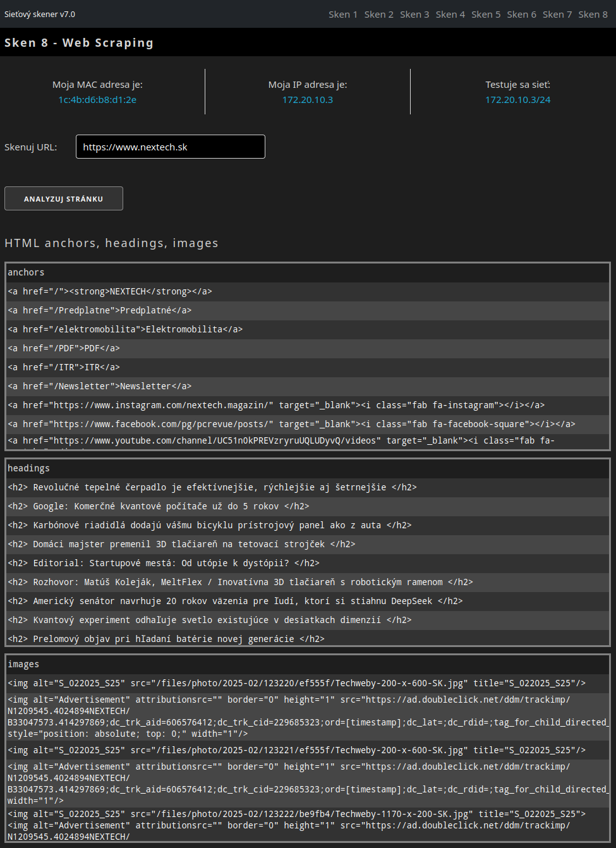Switch to Sken 2 tab
Viewport: 616px width, 848px height.
(x=378, y=15)
